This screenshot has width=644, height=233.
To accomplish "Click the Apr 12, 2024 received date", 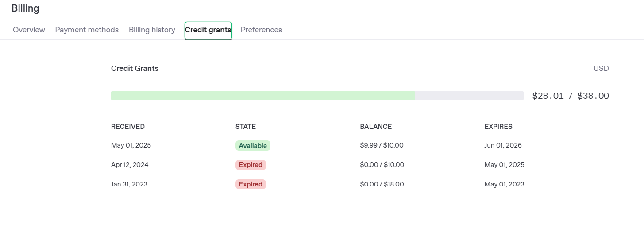I will click(x=130, y=165).
